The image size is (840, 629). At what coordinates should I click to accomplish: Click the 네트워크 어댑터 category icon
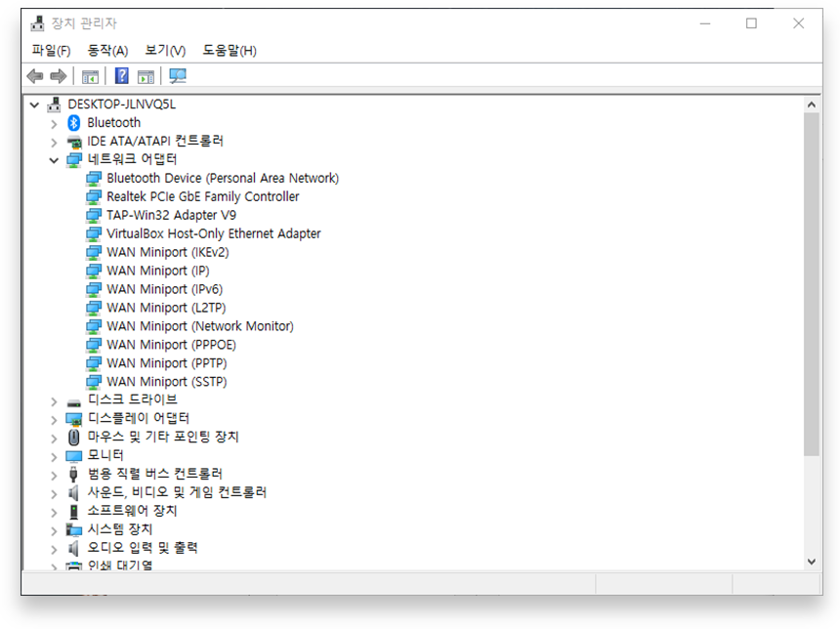[x=74, y=159]
